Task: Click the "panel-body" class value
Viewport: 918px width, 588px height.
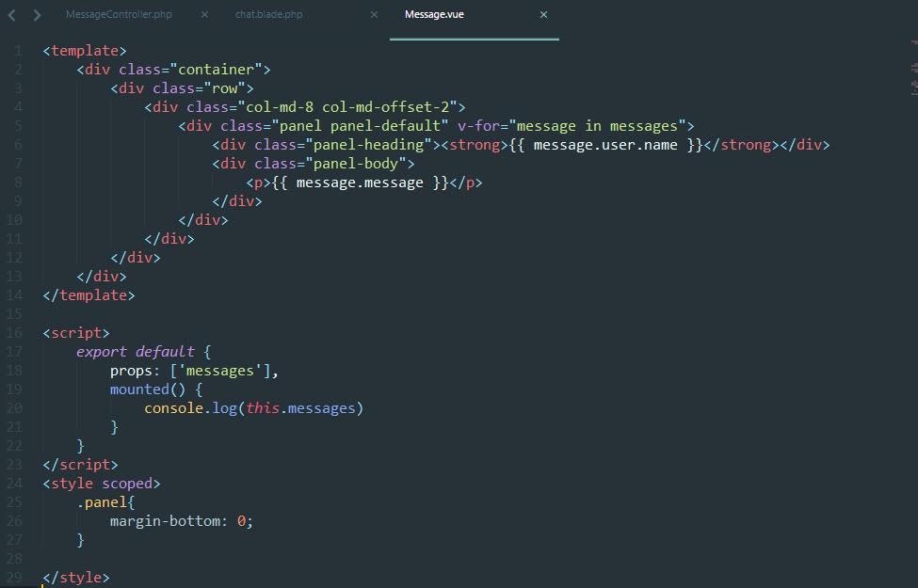Action: pyautogui.click(x=356, y=164)
